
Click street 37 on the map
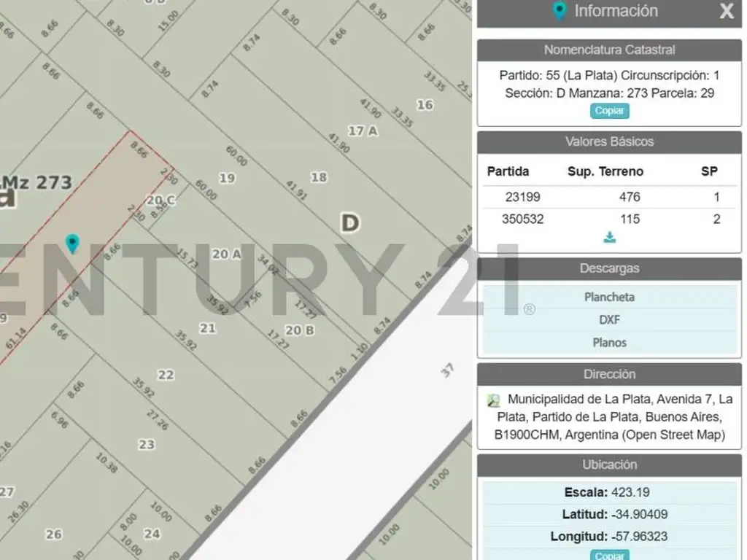tap(447, 370)
